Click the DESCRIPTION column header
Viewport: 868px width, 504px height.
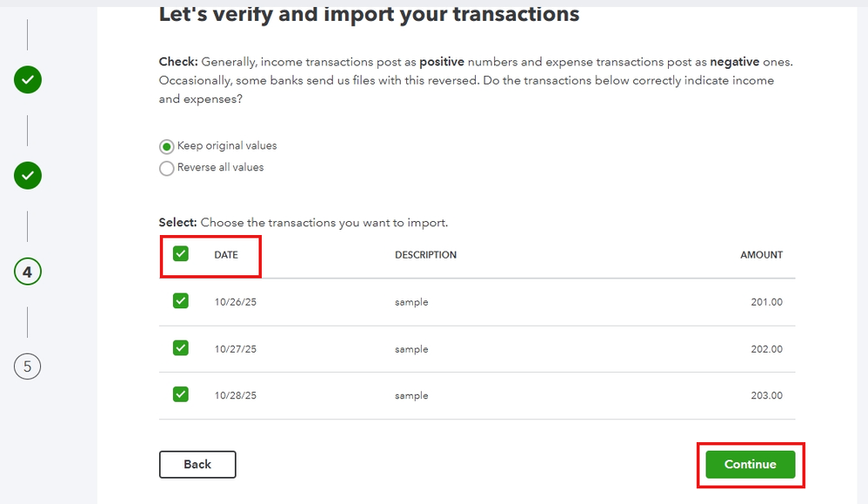click(x=425, y=255)
